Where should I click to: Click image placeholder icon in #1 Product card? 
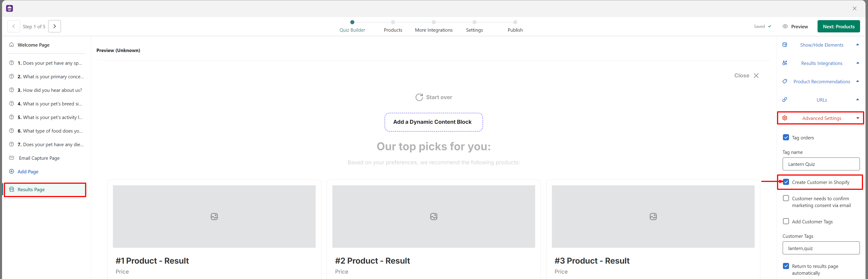214,217
